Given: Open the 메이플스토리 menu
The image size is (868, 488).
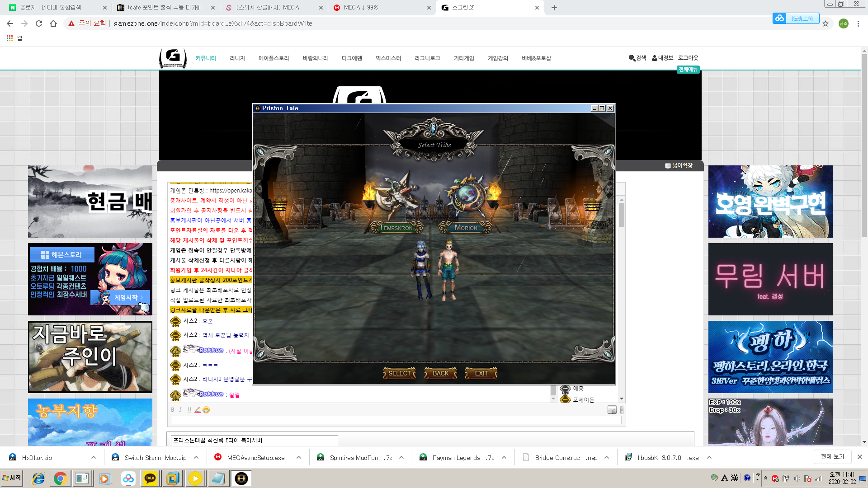Looking at the screenshot, I should [x=274, y=58].
